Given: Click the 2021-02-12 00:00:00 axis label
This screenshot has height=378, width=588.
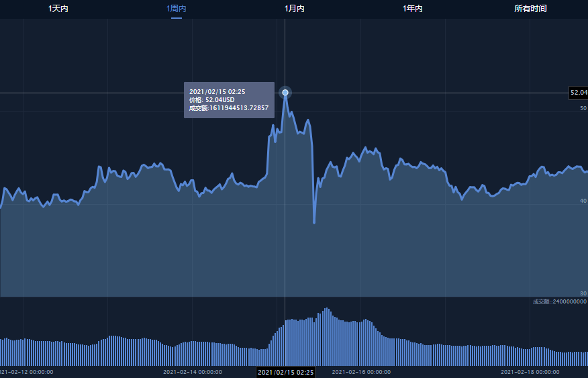Looking at the screenshot, I should click(26, 371).
